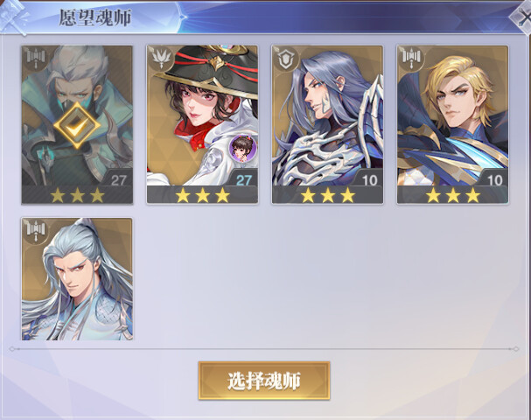Click the hammer emblem beside 愿望魂师 title
This screenshot has height=420, width=531.
[x=14, y=17]
